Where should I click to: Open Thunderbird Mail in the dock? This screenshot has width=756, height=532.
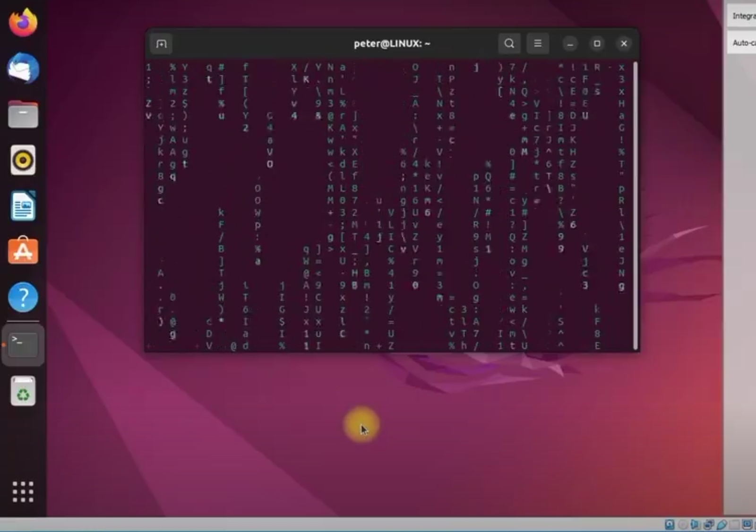tap(23, 69)
